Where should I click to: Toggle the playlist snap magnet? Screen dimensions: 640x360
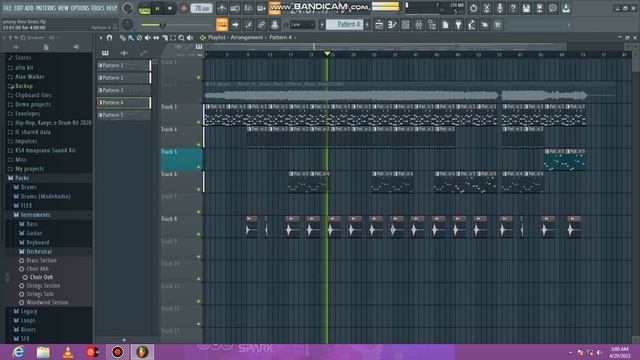(x=109, y=38)
